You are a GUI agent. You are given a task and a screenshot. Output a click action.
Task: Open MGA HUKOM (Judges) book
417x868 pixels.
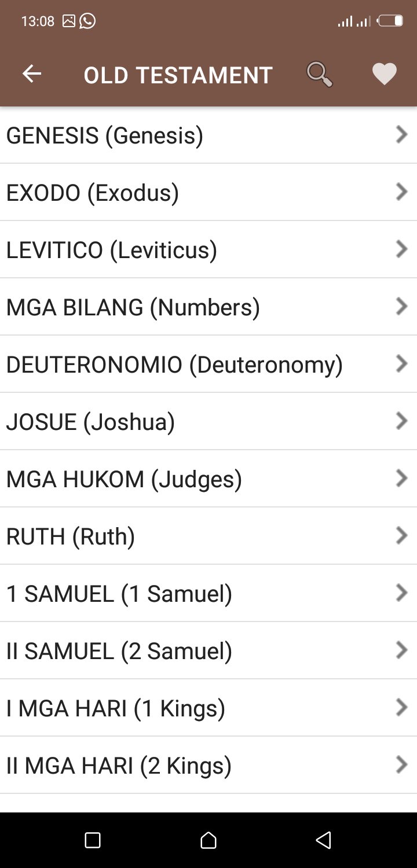124,479
